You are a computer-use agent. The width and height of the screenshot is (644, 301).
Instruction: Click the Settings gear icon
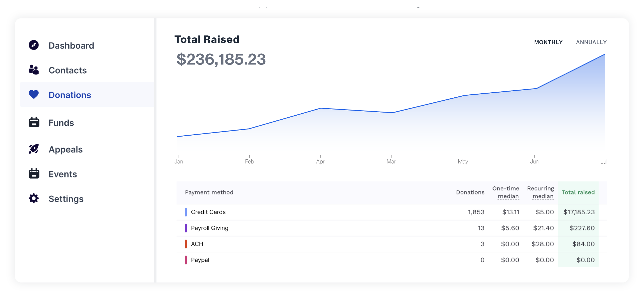[x=34, y=199]
